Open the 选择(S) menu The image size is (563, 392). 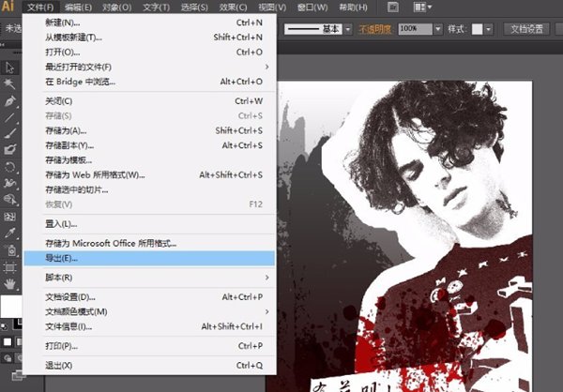194,8
